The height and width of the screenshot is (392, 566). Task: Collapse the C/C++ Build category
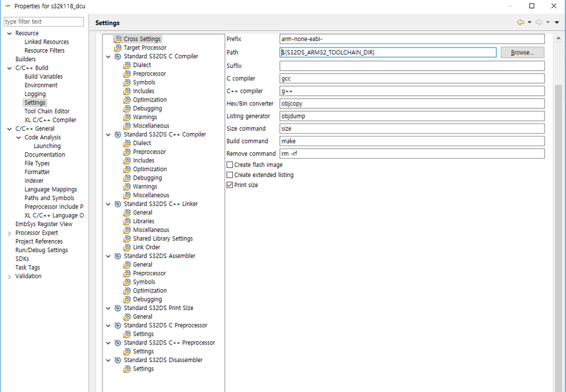pyautogui.click(x=10, y=68)
